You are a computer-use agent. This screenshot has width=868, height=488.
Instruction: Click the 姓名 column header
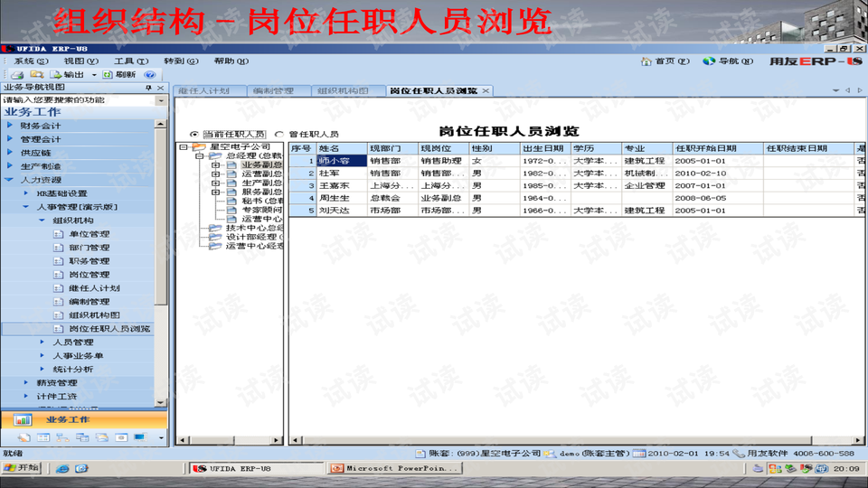[342, 148]
